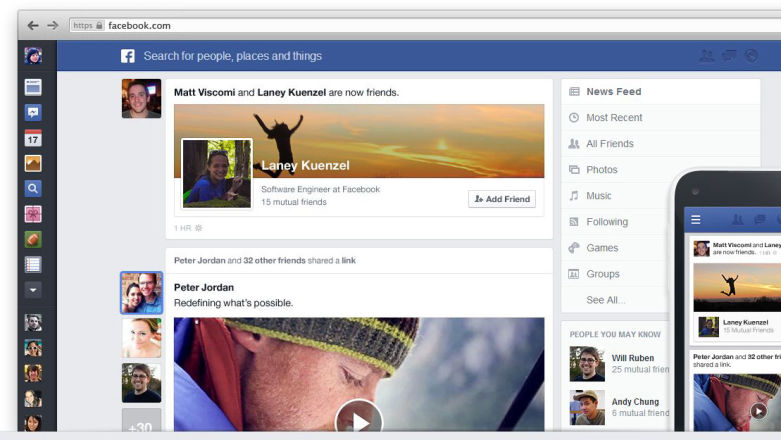Click the https lock icon in the address bar
The width and height of the screenshot is (781, 440).
pyautogui.click(x=99, y=25)
